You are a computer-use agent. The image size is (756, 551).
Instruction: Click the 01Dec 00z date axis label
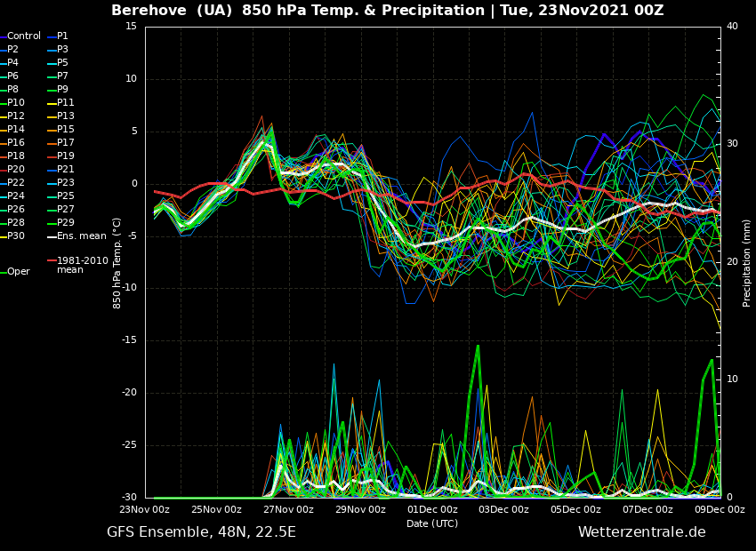432,510
